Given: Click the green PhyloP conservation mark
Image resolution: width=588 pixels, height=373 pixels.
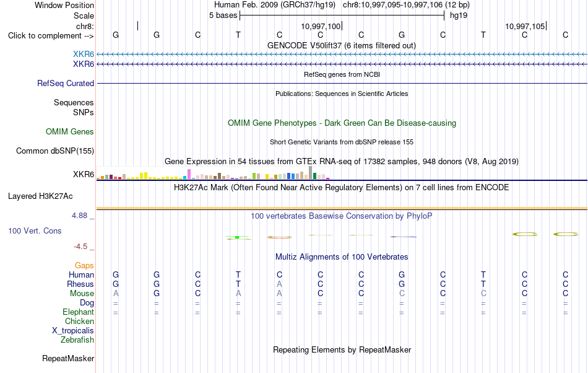Looking at the screenshot, I should coord(238,237).
